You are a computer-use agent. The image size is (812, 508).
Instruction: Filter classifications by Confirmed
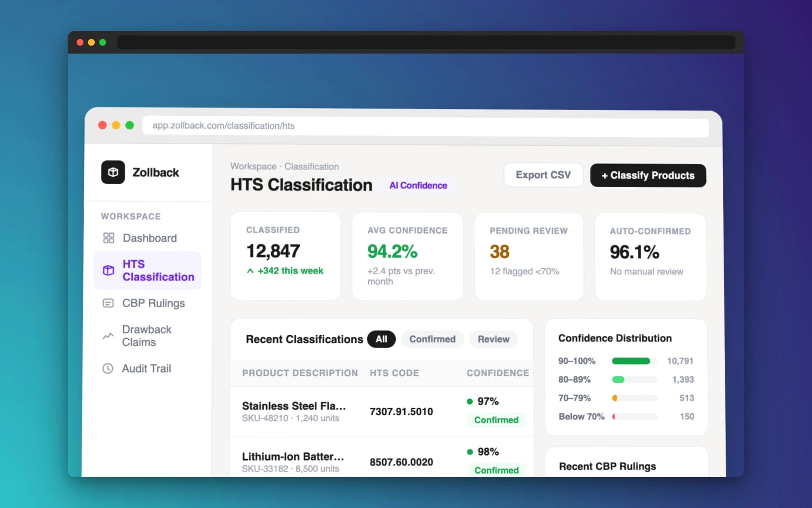click(432, 339)
